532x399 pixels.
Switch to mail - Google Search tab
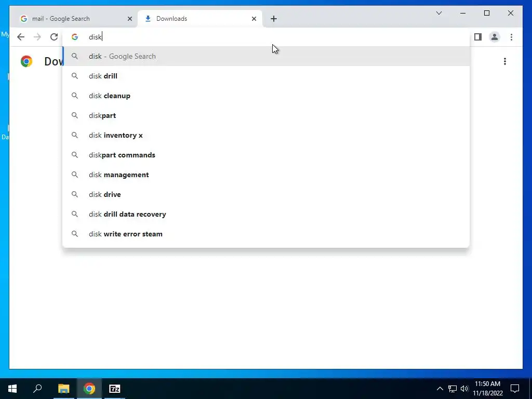pos(73,19)
